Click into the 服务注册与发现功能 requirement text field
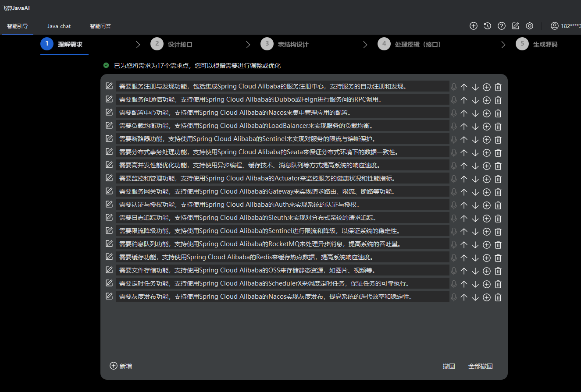Screen dimensions: 581x392 tap(282, 86)
